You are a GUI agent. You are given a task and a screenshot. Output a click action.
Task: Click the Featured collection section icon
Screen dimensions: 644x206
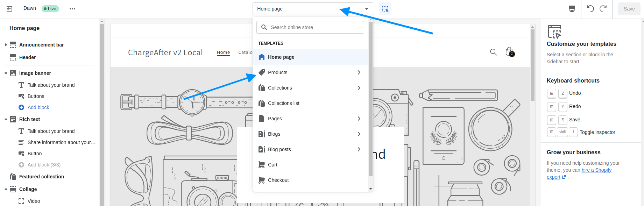(x=13, y=177)
